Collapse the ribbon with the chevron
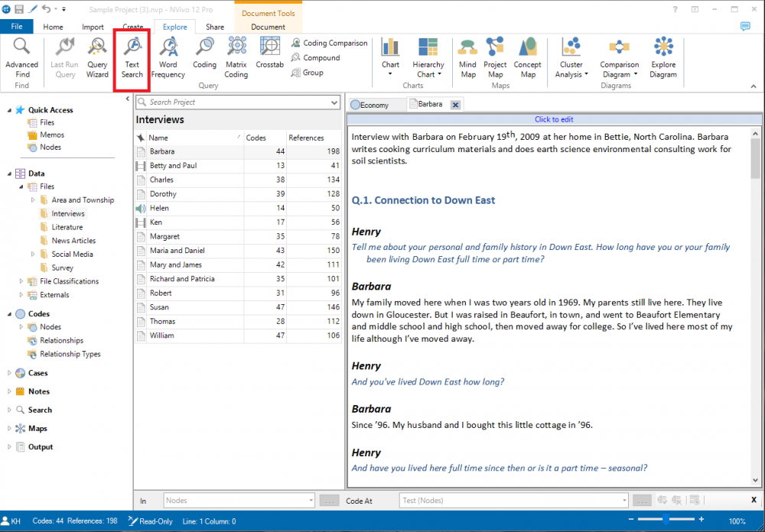765x532 pixels. pyautogui.click(x=754, y=86)
